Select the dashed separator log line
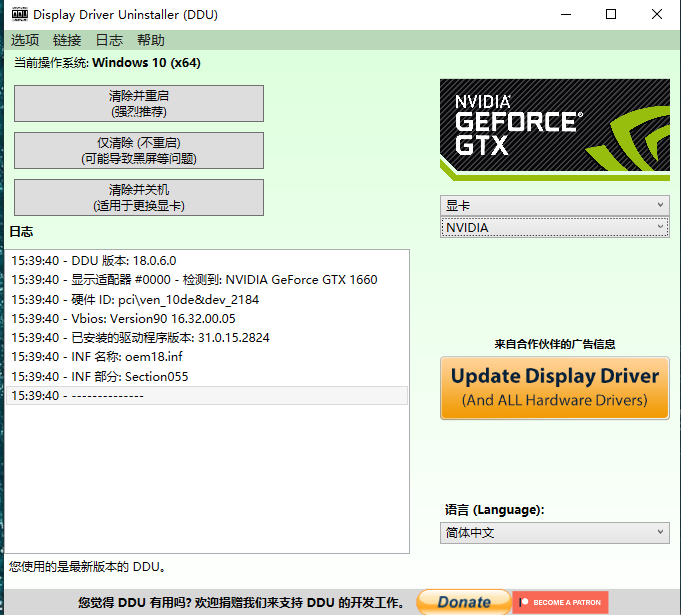Viewport: 681px width, 615px height. [x=207, y=396]
